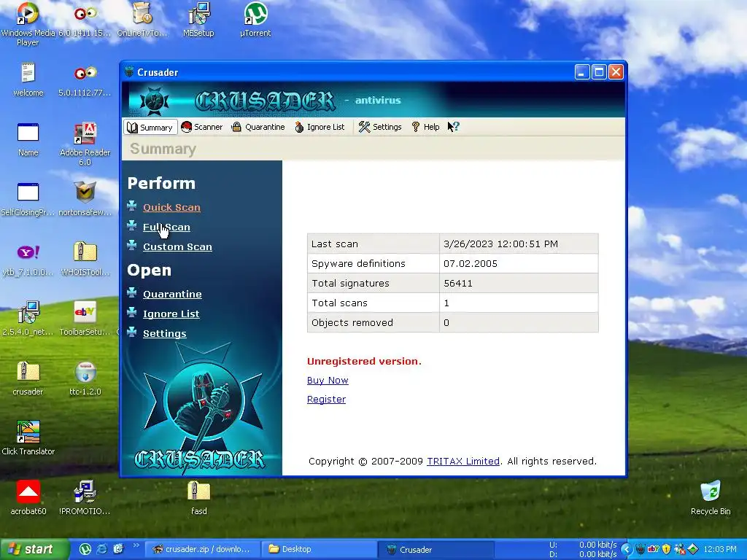Open Settings link in sidebar
Screen dimensions: 747x560
164,333
